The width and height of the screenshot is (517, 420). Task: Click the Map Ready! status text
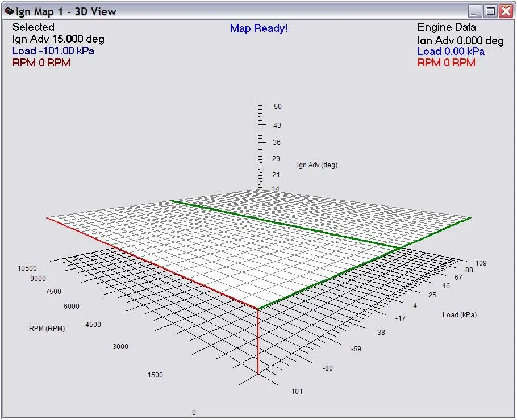coord(258,28)
